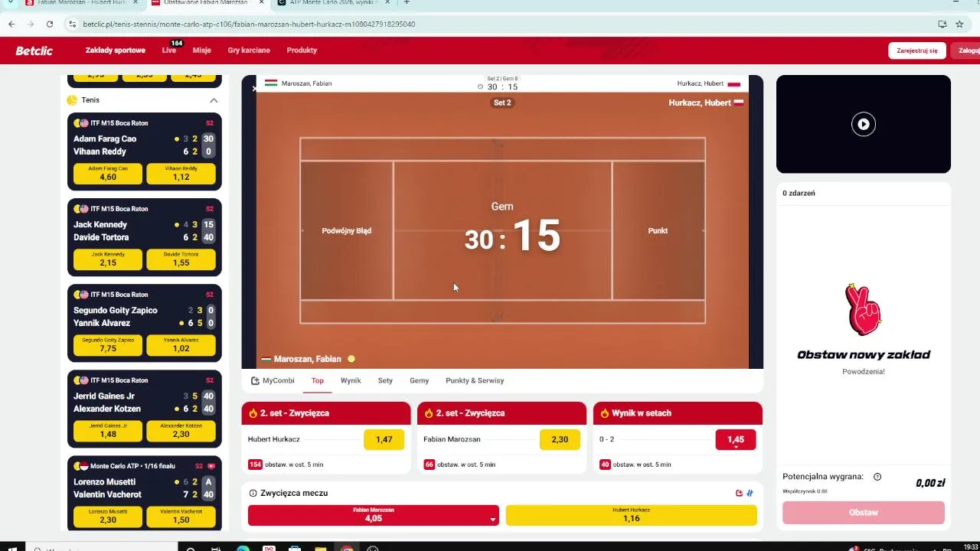Screen dimensions: 980x551
Task: Select Fabian Marozsan set 2 odds 2,30
Action: pyautogui.click(x=560, y=439)
